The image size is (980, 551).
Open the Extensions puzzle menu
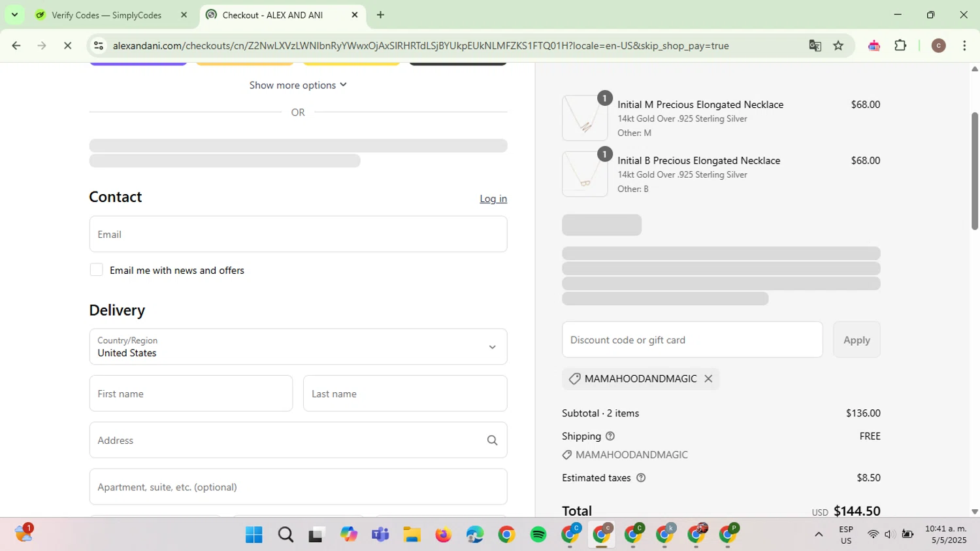point(900,46)
